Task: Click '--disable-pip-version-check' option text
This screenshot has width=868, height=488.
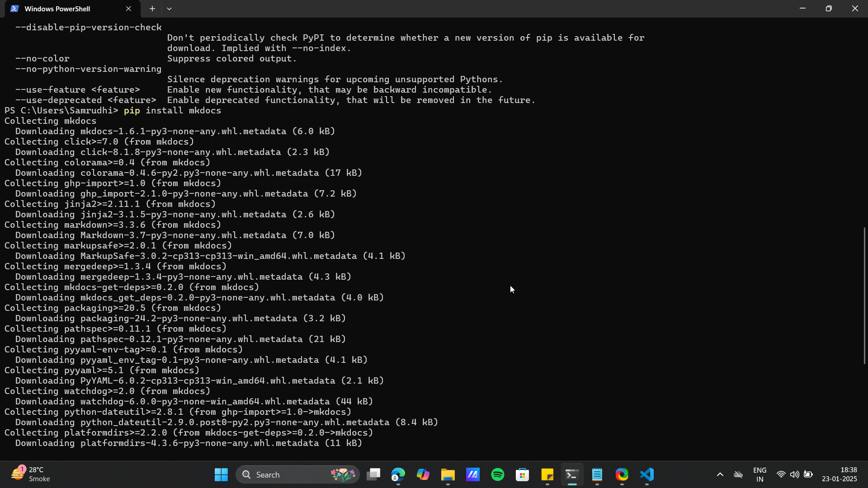Action: pos(89,28)
